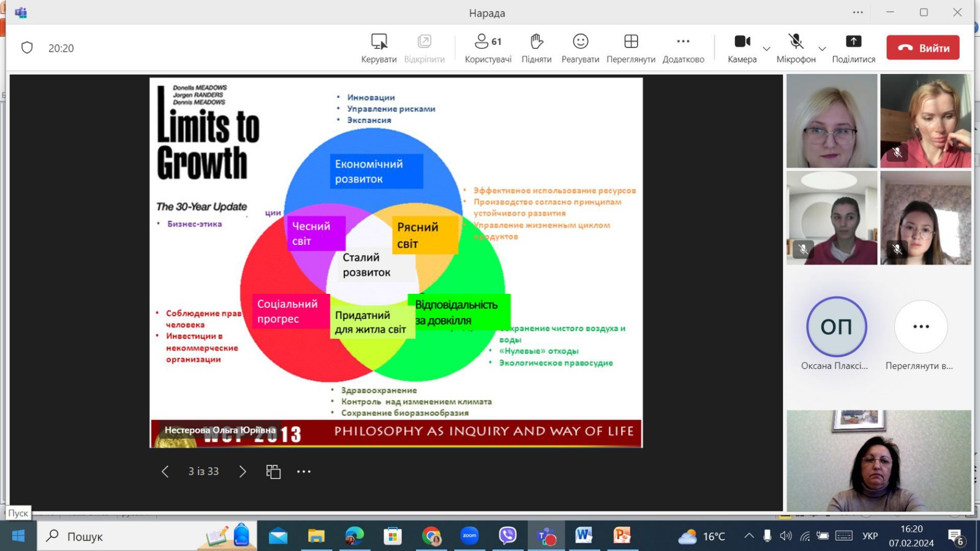Open slide grid view icon

point(273,471)
